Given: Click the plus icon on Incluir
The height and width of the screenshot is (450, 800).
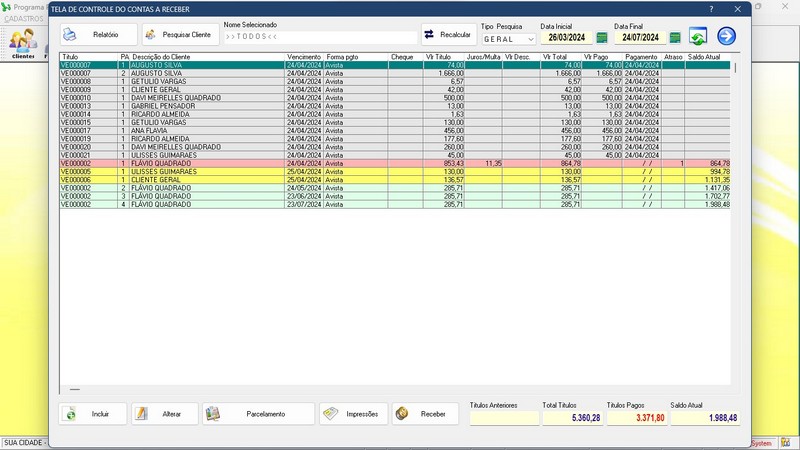Looking at the screenshot, I should point(70,414).
